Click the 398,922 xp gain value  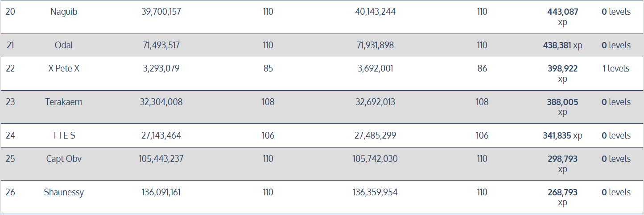[562, 69]
